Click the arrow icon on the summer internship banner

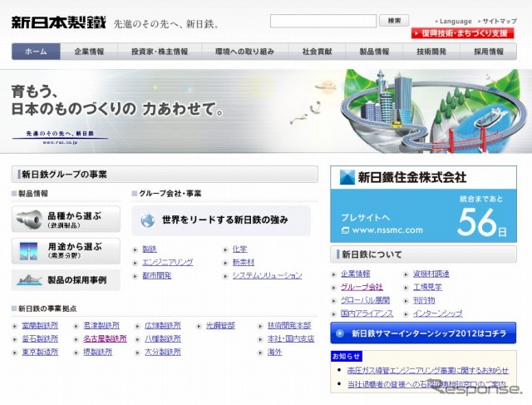coord(340,333)
